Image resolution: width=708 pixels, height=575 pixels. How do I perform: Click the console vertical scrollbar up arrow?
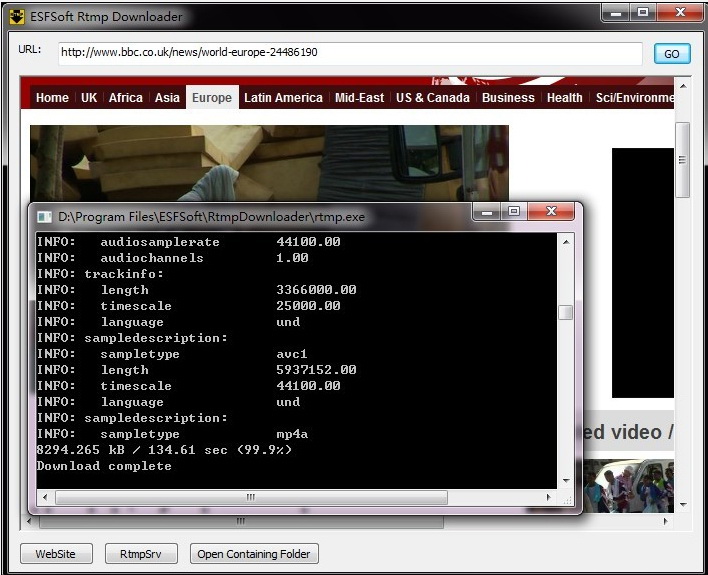click(x=566, y=242)
